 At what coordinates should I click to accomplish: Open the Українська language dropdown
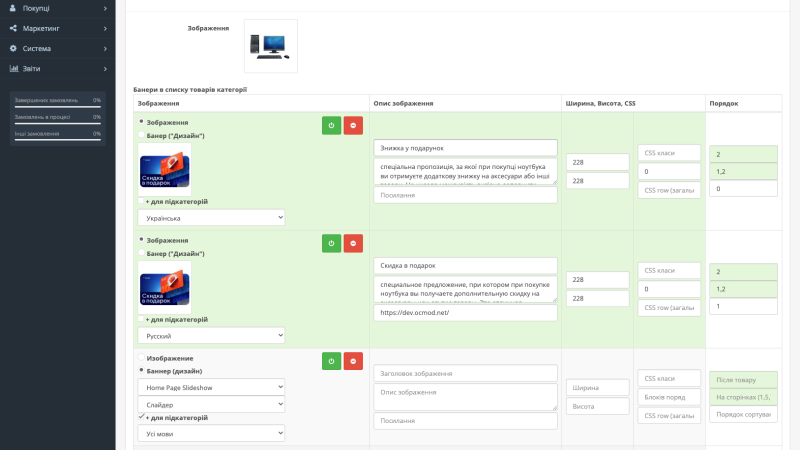pyautogui.click(x=211, y=218)
